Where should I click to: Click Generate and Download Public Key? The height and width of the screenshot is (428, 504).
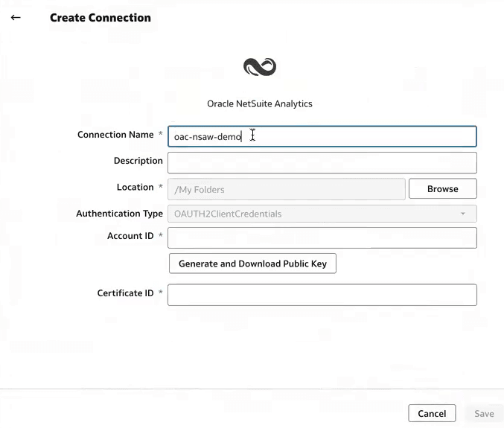(x=252, y=263)
